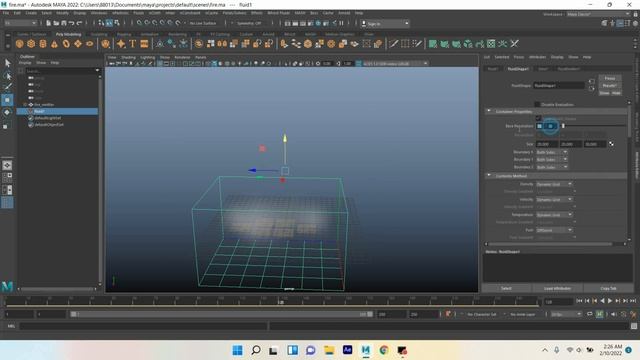Click the first green UV editor shelf icon
The height and width of the screenshot is (360, 640).
click(x=433, y=44)
